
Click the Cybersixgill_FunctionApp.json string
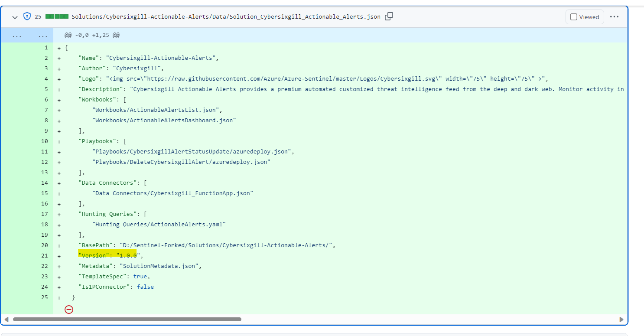172,193
